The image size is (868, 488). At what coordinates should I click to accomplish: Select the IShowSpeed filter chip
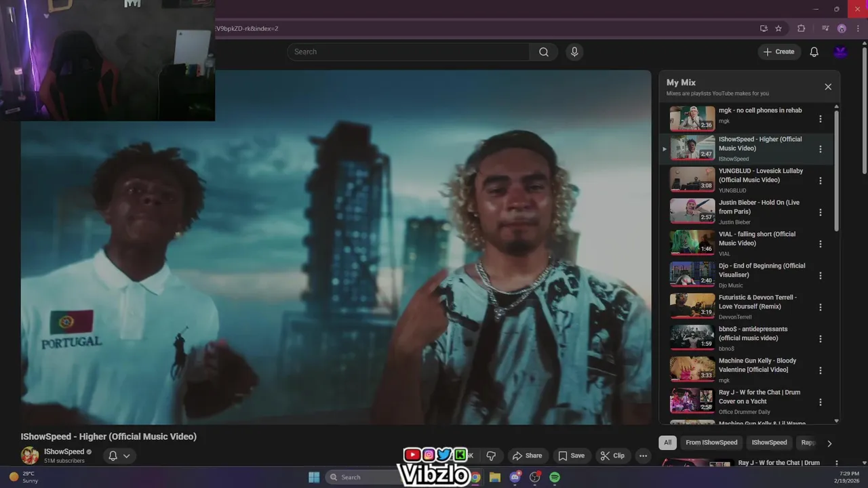pyautogui.click(x=769, y=443)
